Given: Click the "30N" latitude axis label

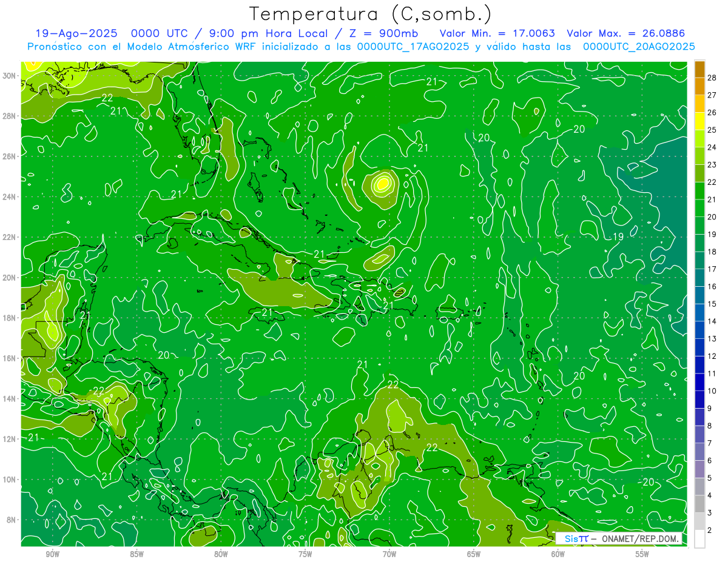Looking at the screenshot, I should [x=10, y=76].
